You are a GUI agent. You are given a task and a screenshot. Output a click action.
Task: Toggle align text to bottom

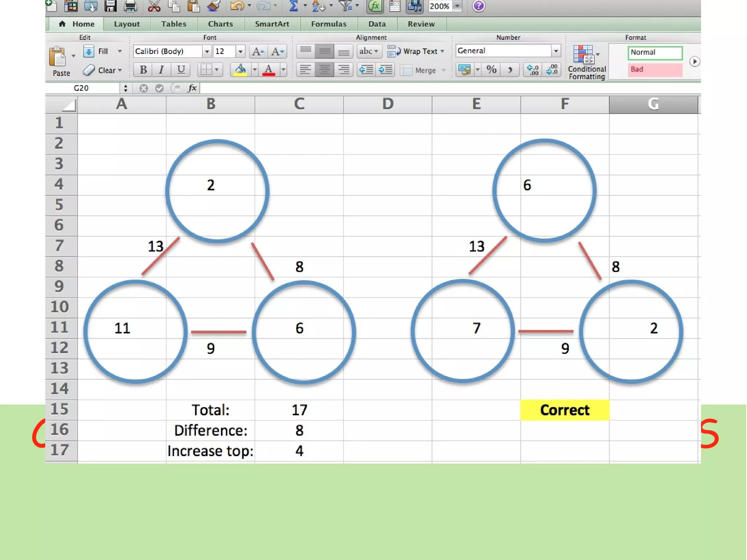[343, 51]
